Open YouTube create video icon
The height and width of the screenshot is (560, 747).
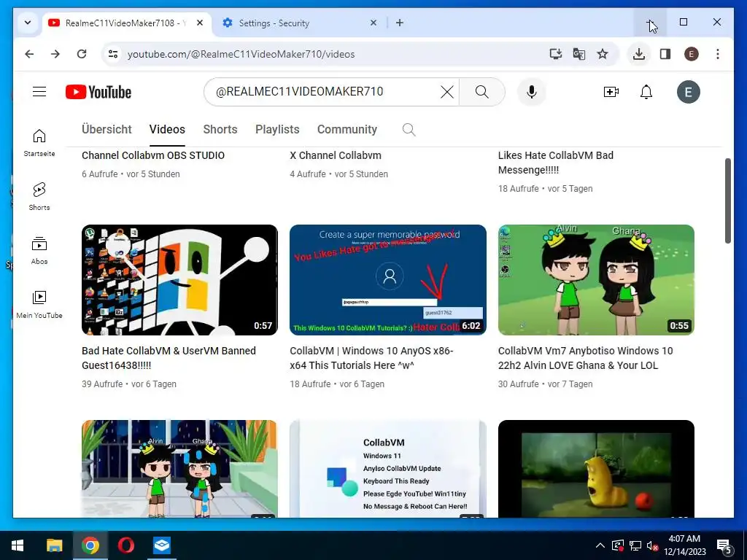point(611,92)
